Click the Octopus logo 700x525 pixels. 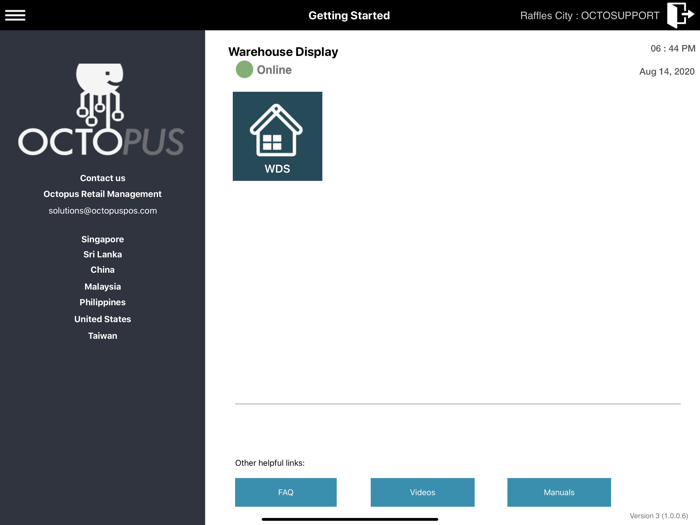101,109
